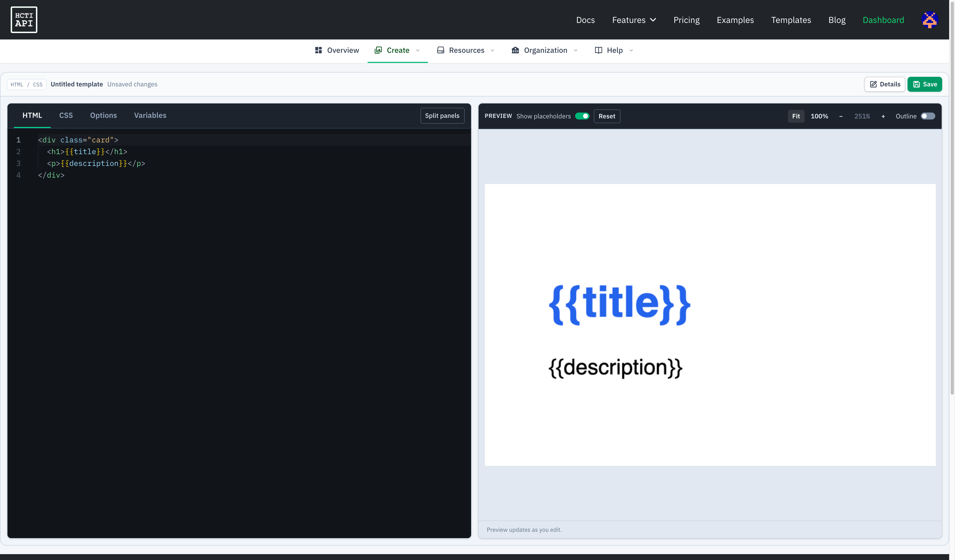Click the HTML / CSS badge
The width and height of the screenshot is (955, 560).
[x=26, y=85]
